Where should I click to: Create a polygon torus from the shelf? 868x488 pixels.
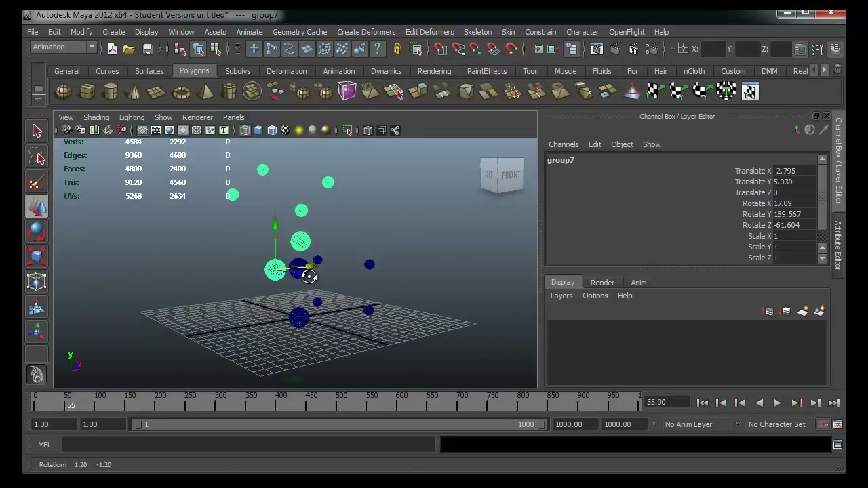181,91
